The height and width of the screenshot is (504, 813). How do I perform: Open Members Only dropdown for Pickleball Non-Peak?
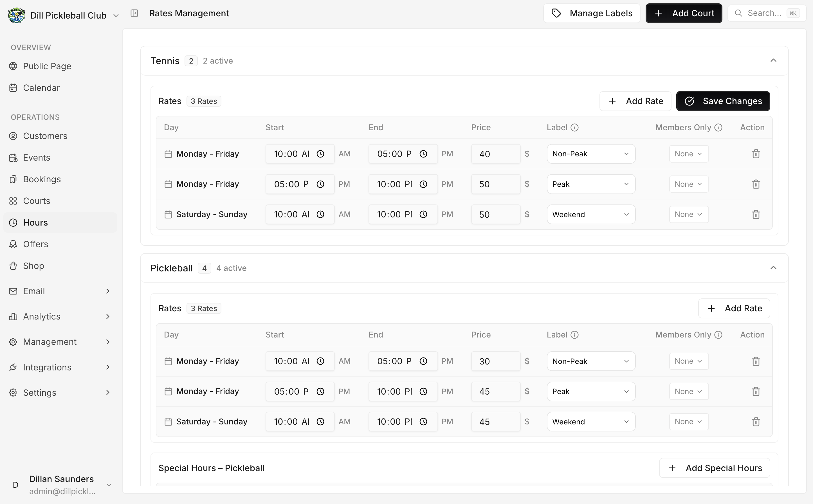click(x=689, y=361)
